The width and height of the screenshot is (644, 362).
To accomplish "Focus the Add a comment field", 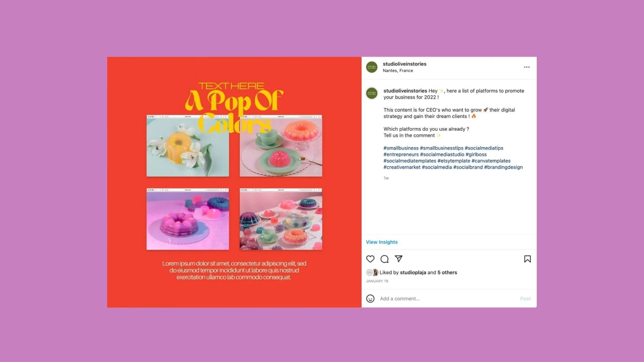I will click(x=448, y=299).
